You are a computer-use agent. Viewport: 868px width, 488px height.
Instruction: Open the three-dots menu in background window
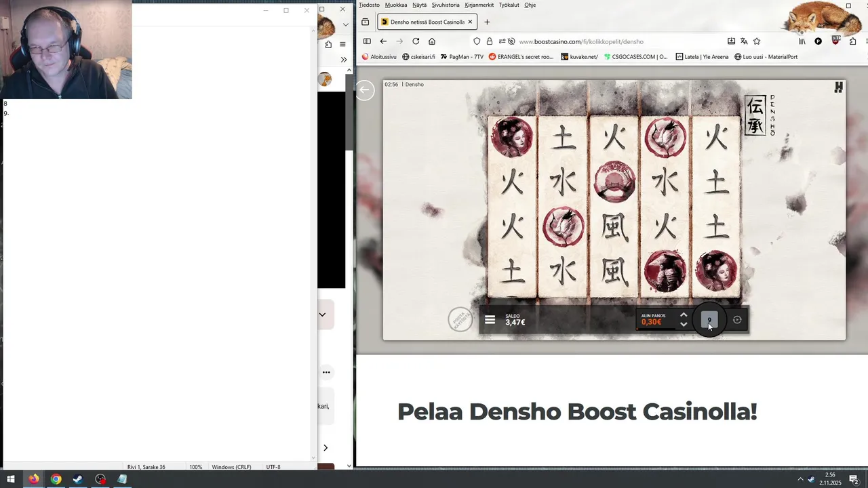click(x=326, y=372)
